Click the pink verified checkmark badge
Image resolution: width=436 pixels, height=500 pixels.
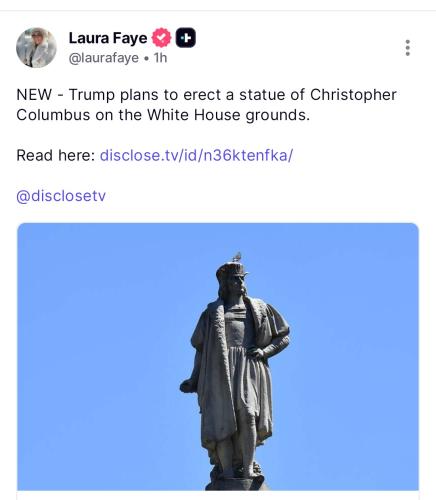(x=161, y=38)
